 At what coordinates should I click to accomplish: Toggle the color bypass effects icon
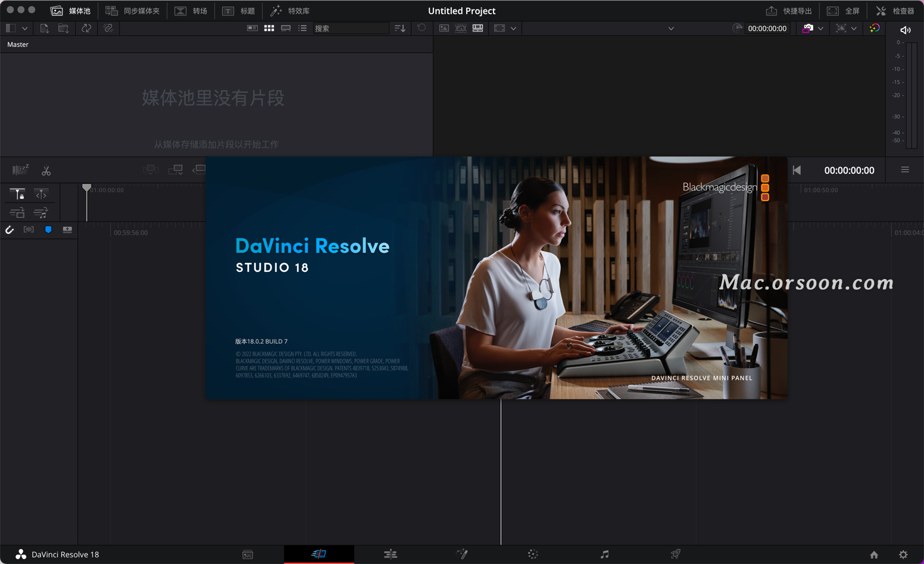(x=874, y=28)
